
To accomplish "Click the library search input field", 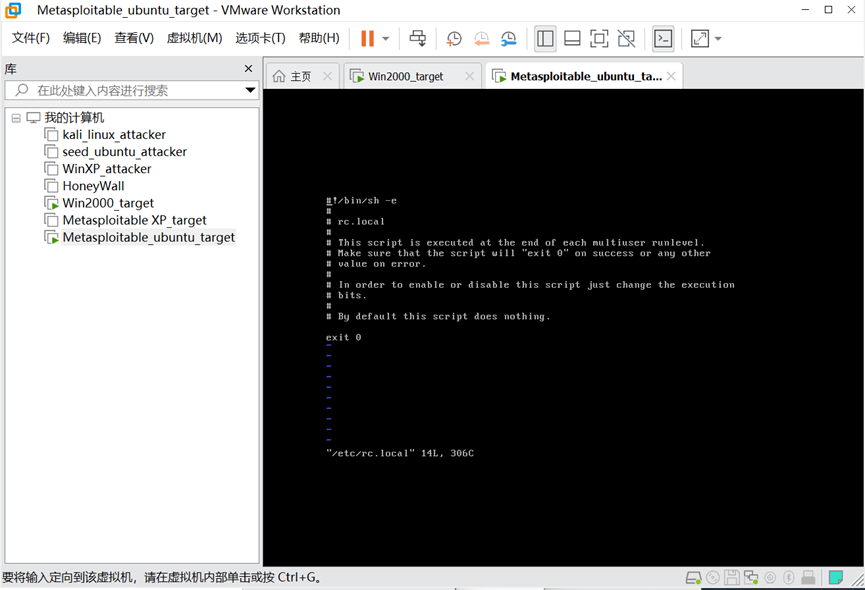I will click(x=132, y=90).
